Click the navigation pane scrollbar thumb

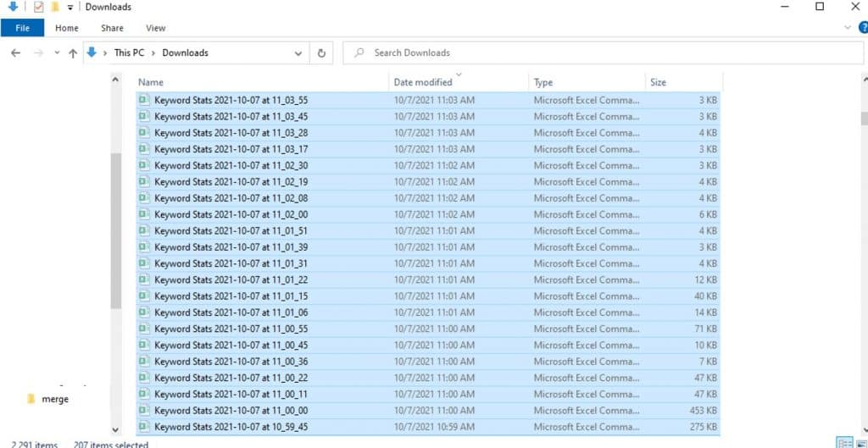pyautogui.click(x=115, y=230)
